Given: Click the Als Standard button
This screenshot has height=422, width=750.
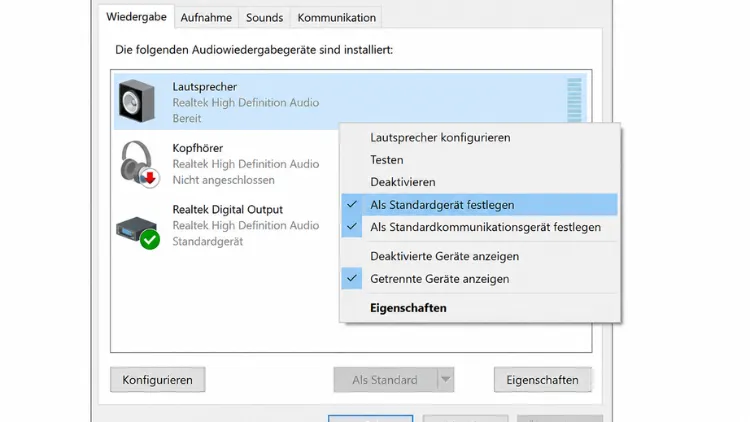Looking at the screenshot, I should (385, 380).
